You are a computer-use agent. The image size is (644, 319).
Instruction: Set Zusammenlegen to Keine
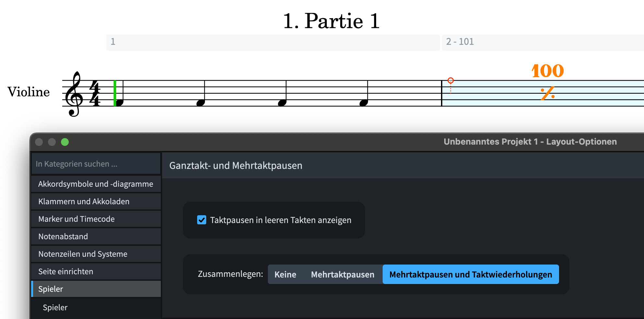pyautogui.click(x=285, y=275)
